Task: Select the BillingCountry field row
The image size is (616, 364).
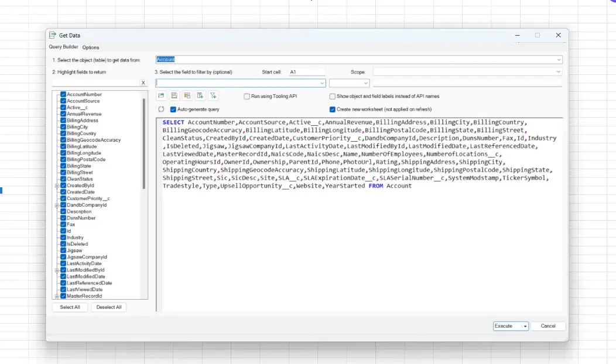Action: (x=81, y=133)
